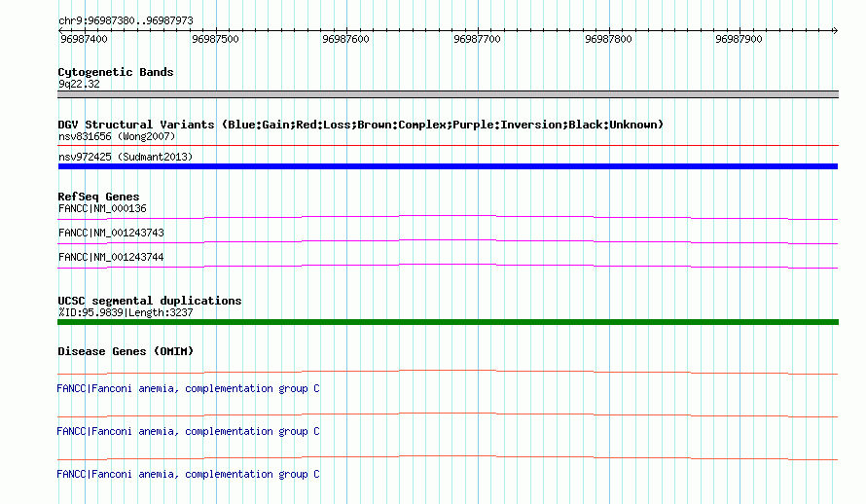Click the Disease Genes (OMIM) track title

tap(126, 351)
